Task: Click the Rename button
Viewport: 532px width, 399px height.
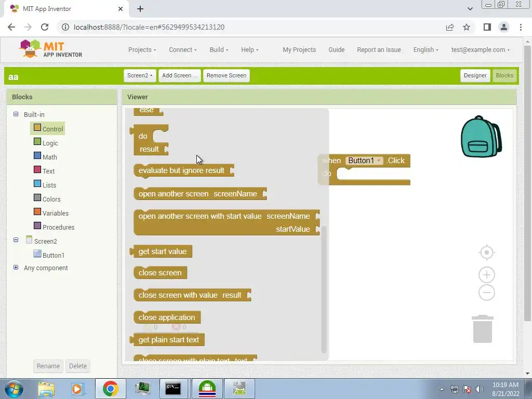Action: [48, 366]
